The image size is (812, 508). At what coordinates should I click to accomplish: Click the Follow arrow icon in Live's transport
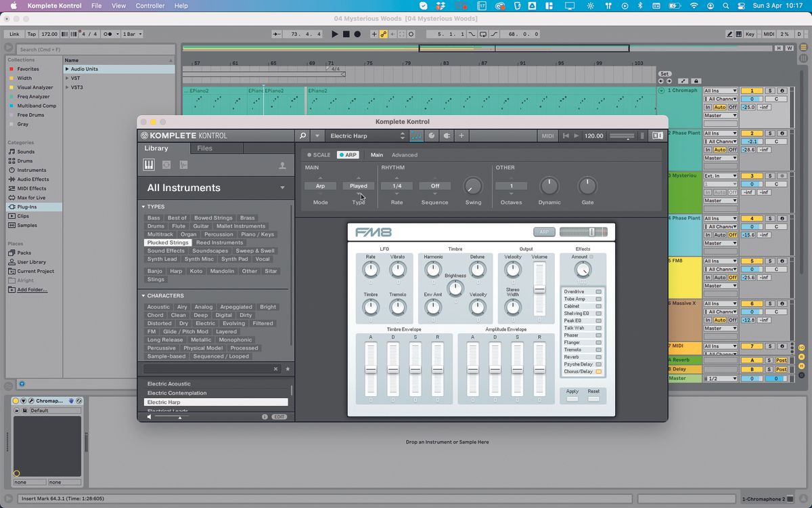coord(276,33)
